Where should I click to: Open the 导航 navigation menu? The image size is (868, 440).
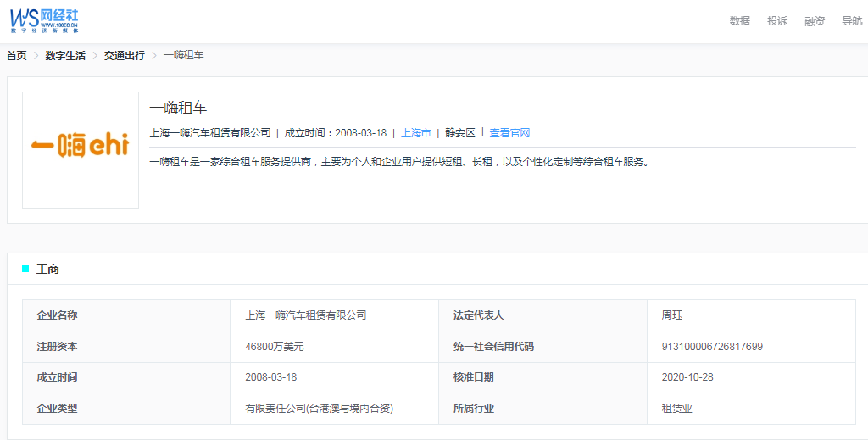coord(852,21)
